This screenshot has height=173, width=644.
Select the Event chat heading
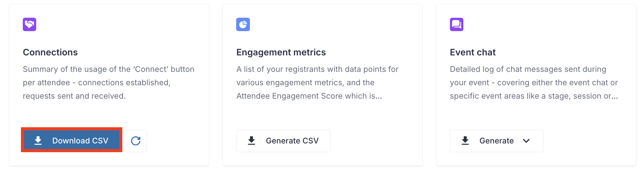[x=473, y=52]
